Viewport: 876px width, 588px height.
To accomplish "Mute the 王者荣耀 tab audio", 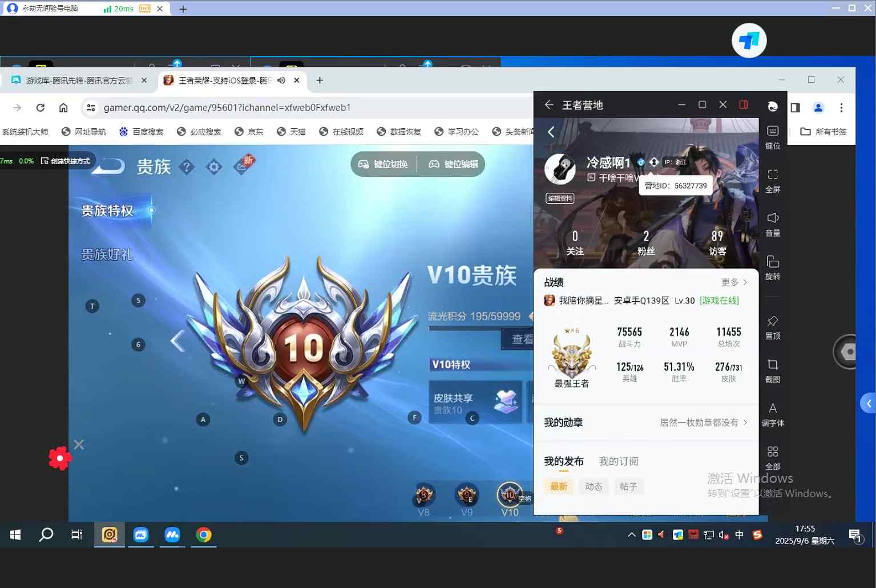I will pos(281,80).
